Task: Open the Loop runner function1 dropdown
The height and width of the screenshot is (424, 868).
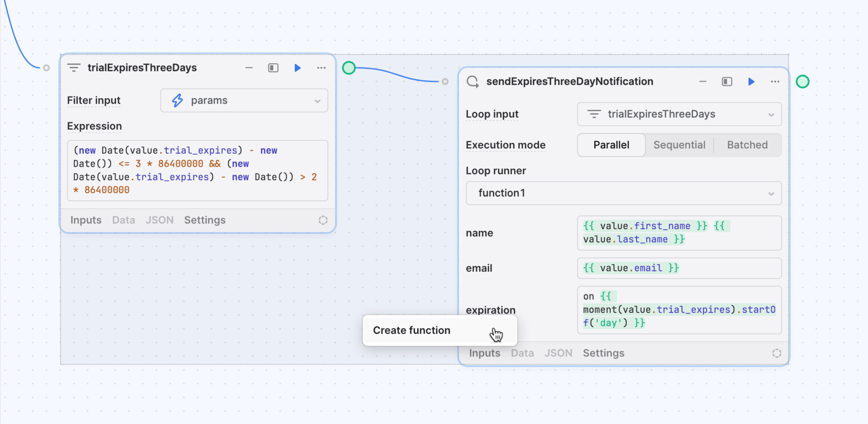Action: tap(624, 193)
